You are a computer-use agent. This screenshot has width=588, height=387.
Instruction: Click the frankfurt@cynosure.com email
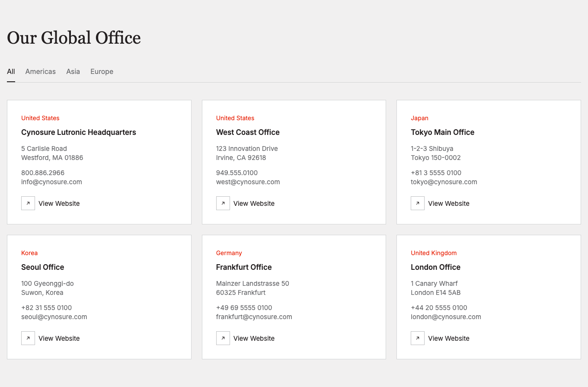(x=254, y=317)
